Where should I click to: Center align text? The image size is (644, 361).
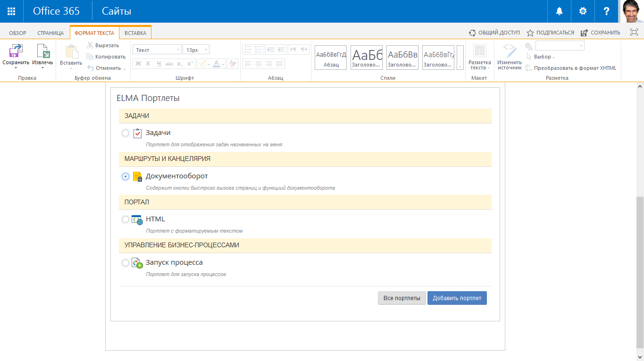point(258,64)
